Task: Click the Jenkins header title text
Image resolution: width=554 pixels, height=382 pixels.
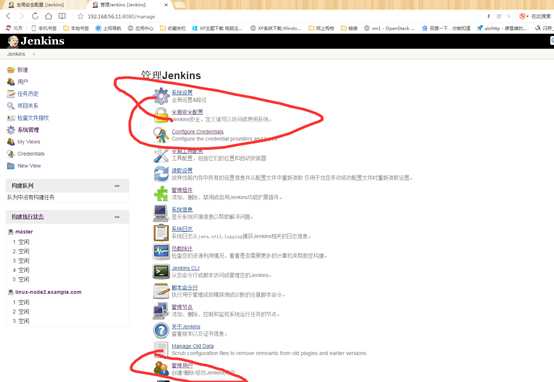Action: (42, 41)
